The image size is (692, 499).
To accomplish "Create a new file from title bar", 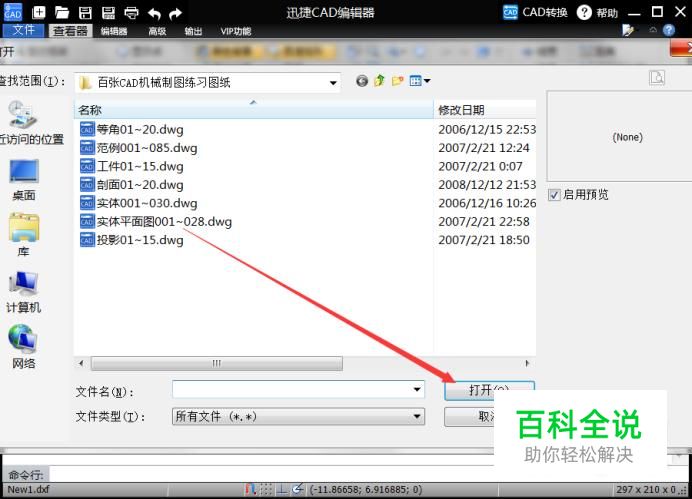I will pyautogui.click(x=39, y=12).
